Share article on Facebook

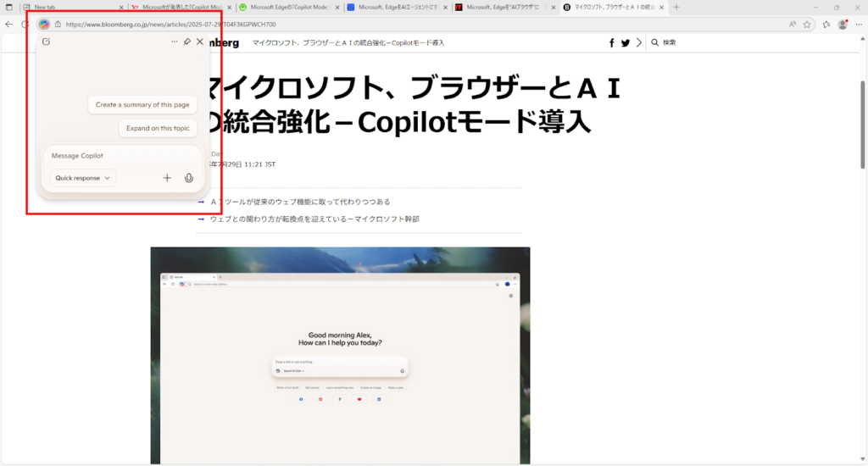coord(612,42)
